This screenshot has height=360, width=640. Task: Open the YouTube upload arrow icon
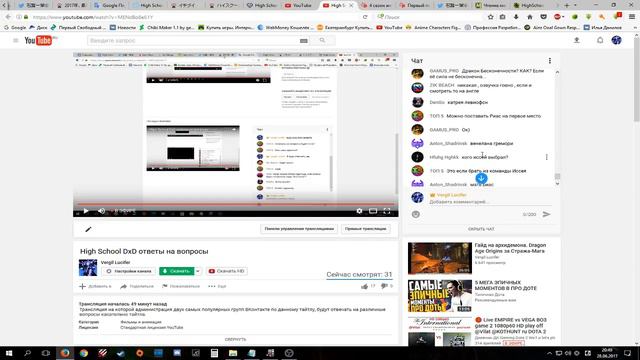(x=577, y=40)
